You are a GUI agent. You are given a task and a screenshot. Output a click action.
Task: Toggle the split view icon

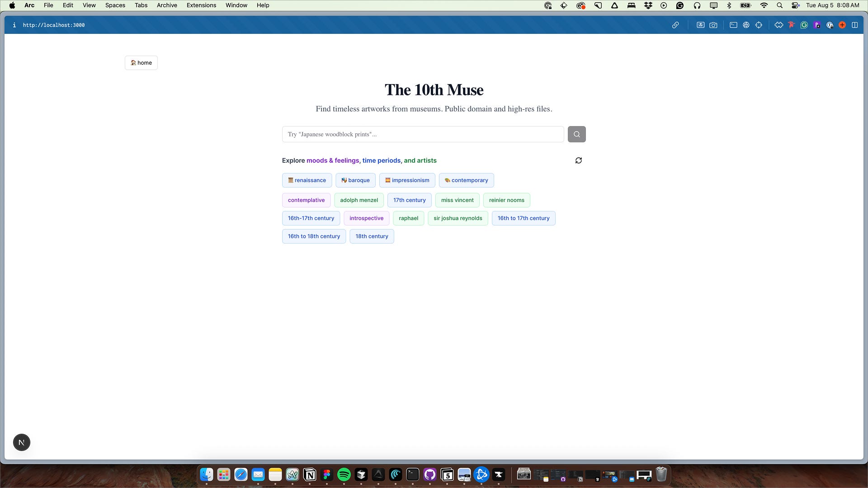(854, 25)
